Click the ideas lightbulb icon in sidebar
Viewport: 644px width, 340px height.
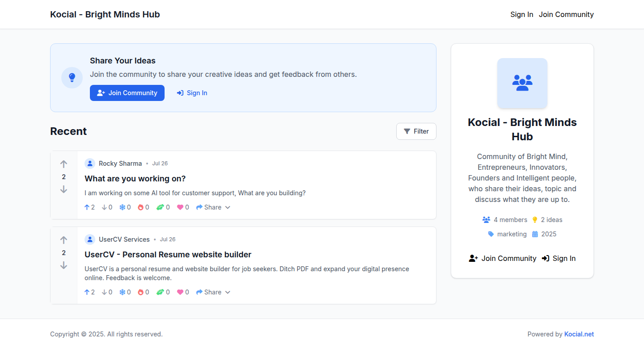[x=535, y=220]
